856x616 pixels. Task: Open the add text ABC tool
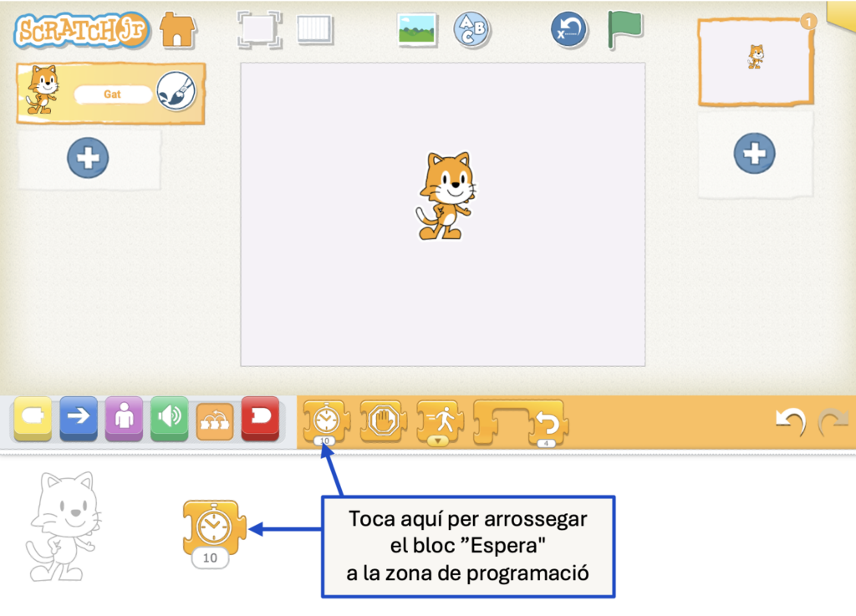pyautogui.click(x=472, y=29)
